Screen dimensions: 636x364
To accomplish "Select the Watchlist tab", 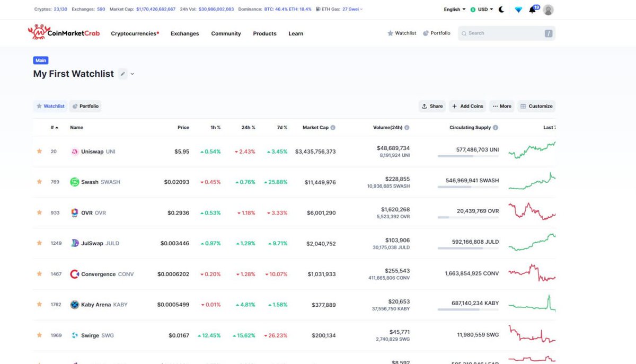I will tap(50, 106).
